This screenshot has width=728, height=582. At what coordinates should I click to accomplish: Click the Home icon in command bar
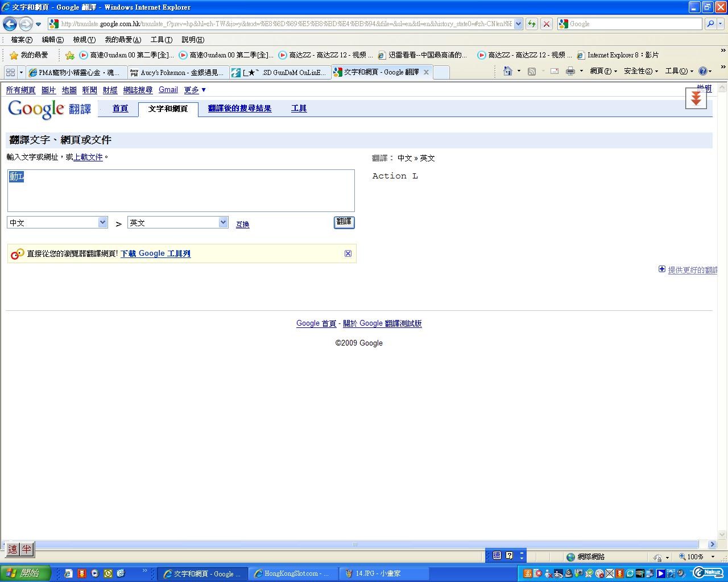click(508, 71)
